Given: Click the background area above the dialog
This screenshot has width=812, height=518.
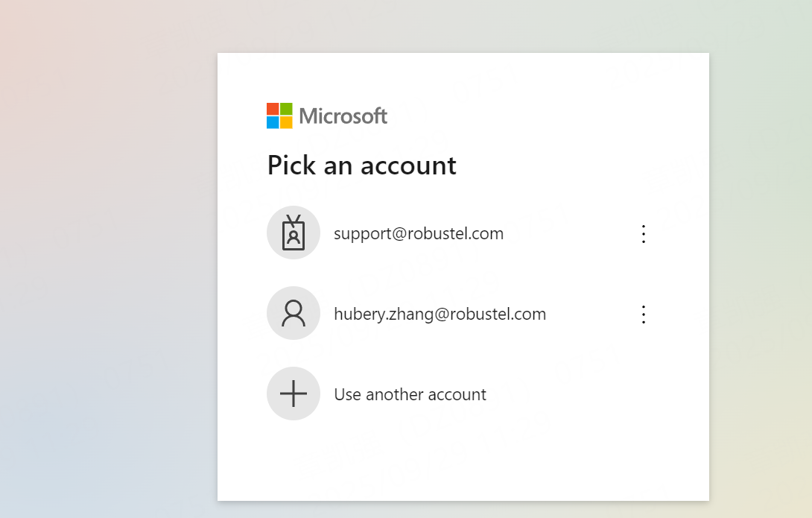Looking at the screenshot, I should tap(462, 26).
